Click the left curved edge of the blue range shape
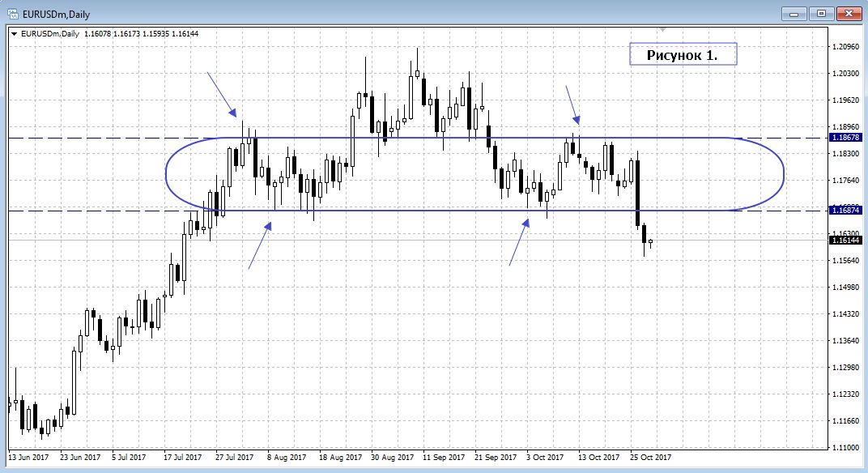The image size is (868, 473). tap(166, 174)
